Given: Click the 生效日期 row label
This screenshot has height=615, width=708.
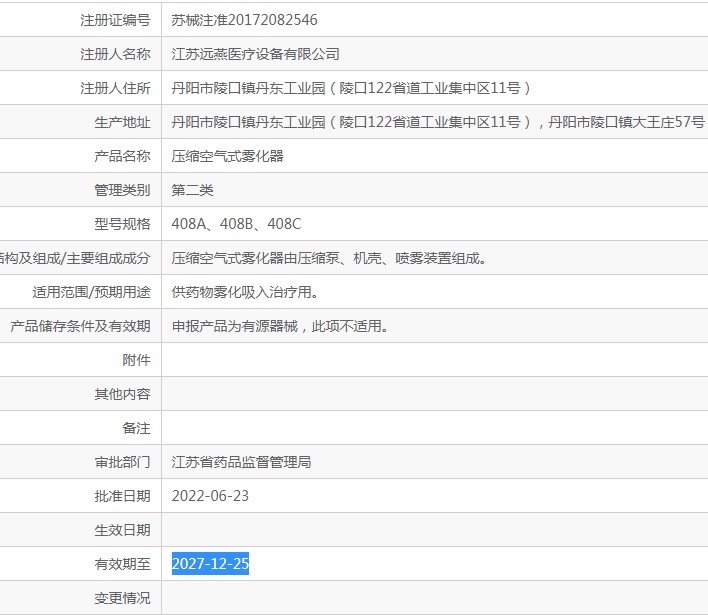Looking at the screenshot, I should tap(122, 530).
